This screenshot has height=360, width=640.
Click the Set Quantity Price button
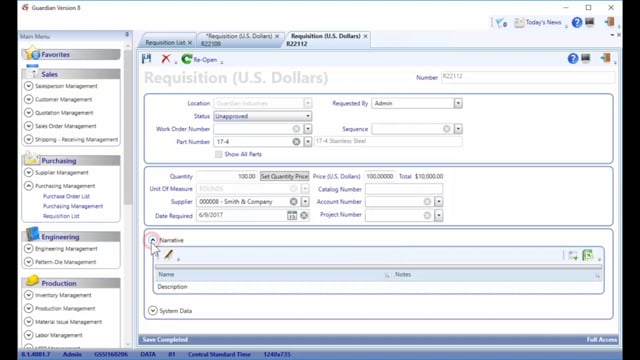[284, 176]
